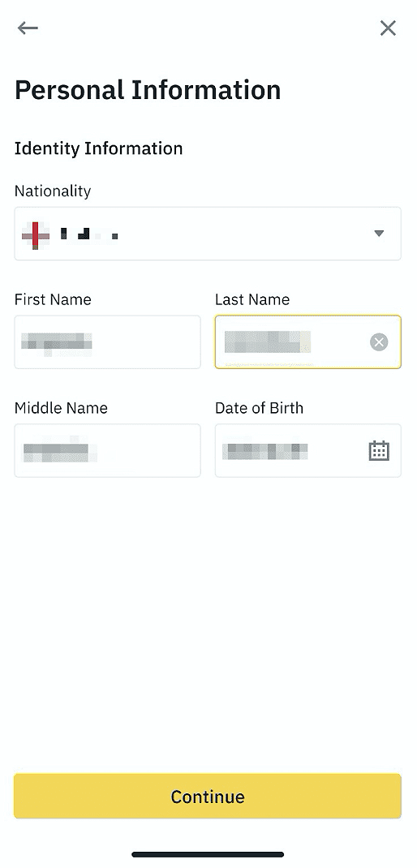The width and height of the screenshot is (417, 868).
Task: Clear the Last Name field text
Action: [379, 342]
